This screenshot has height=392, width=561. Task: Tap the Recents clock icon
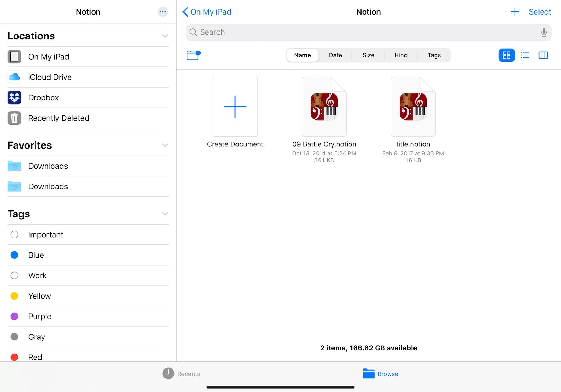168,374
